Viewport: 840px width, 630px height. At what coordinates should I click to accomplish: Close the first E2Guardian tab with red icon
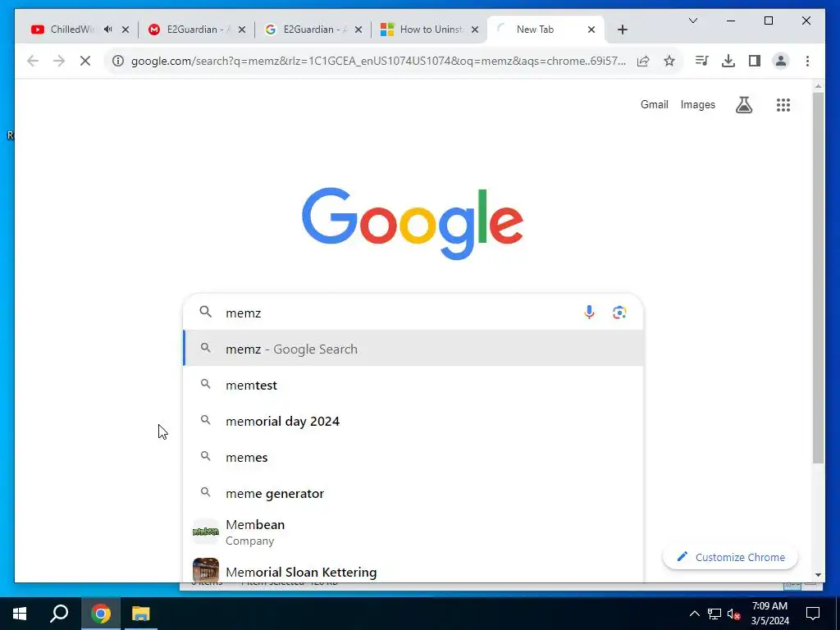click(x=242, y=30)
